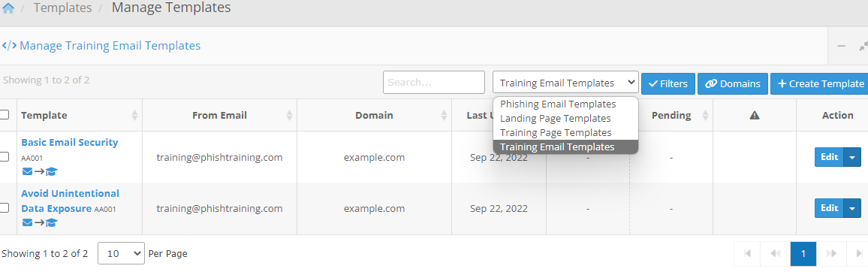Go to the home icon in breadcrumb
Image resolution: width=868 pixels, height=272 pixels.
coord(8,8)
